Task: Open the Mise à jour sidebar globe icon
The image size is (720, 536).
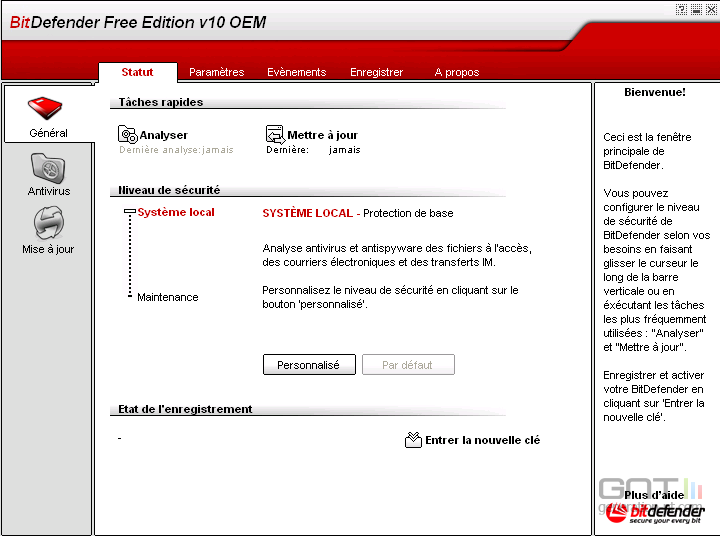Action: pyautogui.click(x=48, y=223)
